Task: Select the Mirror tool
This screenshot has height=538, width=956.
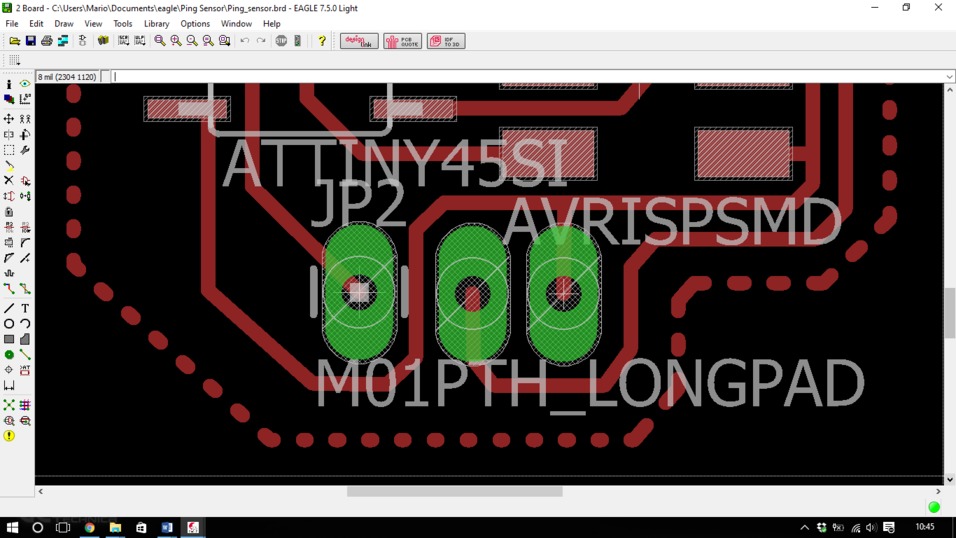Action: (x=9, y=134)
